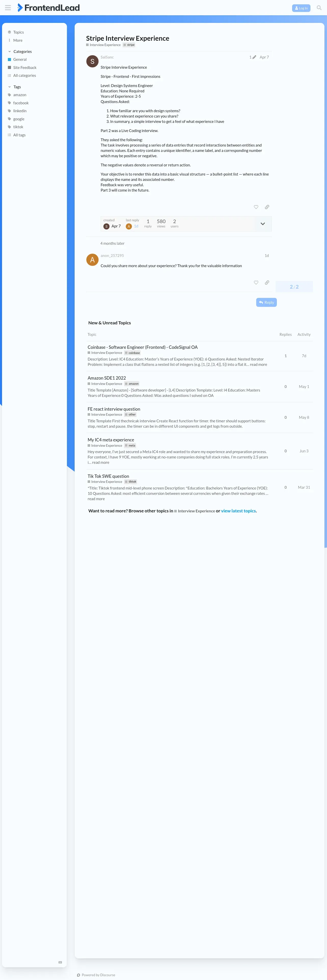Viewport: 327px width, 980px height.
Task: Open FE react interview question topic
Action: coord(114,409)
